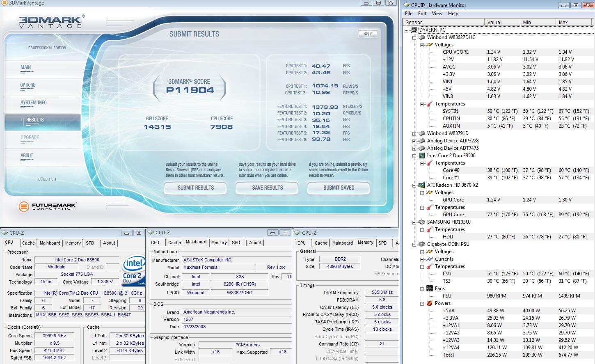Open the Edit menu in Hardware Monitor
595x364 pixels.
click(x=422, y=14)
